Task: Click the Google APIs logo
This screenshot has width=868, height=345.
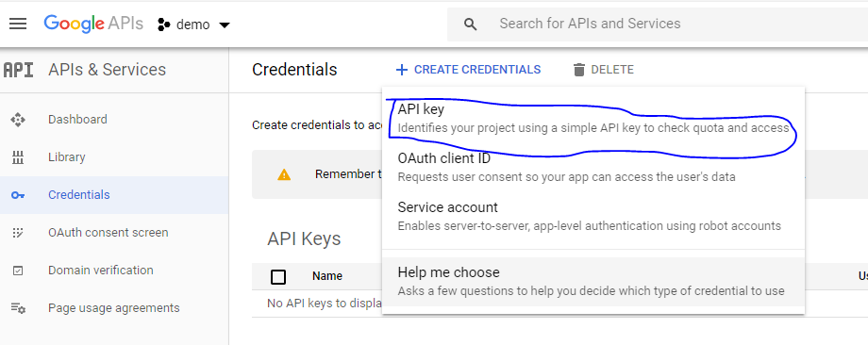Action: 93,24
